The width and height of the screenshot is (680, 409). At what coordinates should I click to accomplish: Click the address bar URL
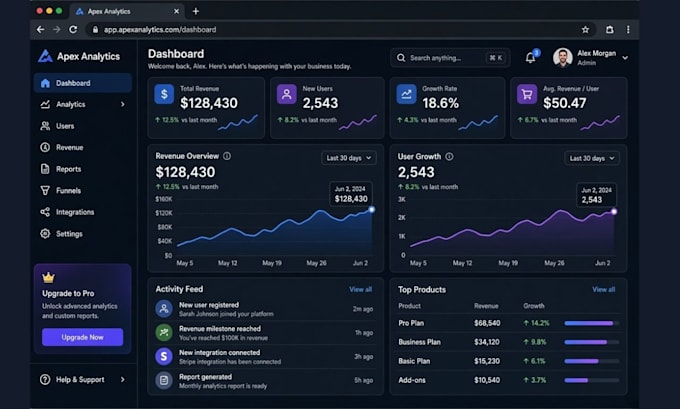[x=160, y=29]
